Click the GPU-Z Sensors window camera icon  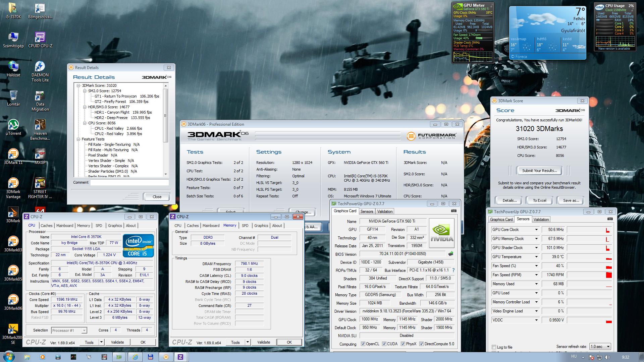[x=610, y=219]
